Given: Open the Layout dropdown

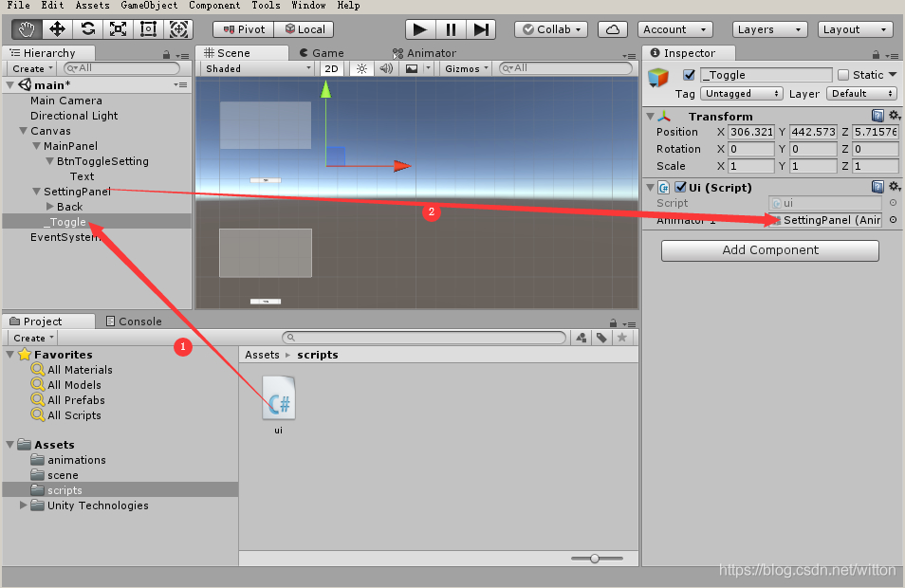Looking at the screenshot, I should 856,29.
